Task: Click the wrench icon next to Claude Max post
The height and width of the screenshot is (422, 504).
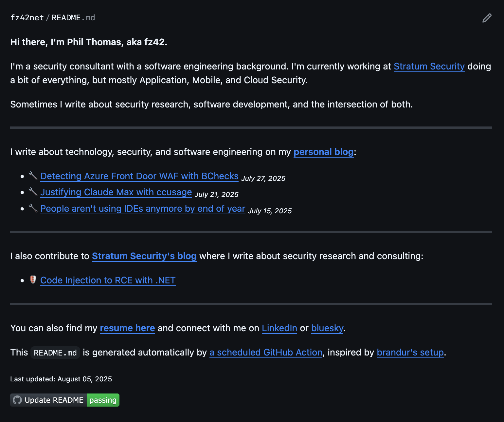Action: (32, 192)
